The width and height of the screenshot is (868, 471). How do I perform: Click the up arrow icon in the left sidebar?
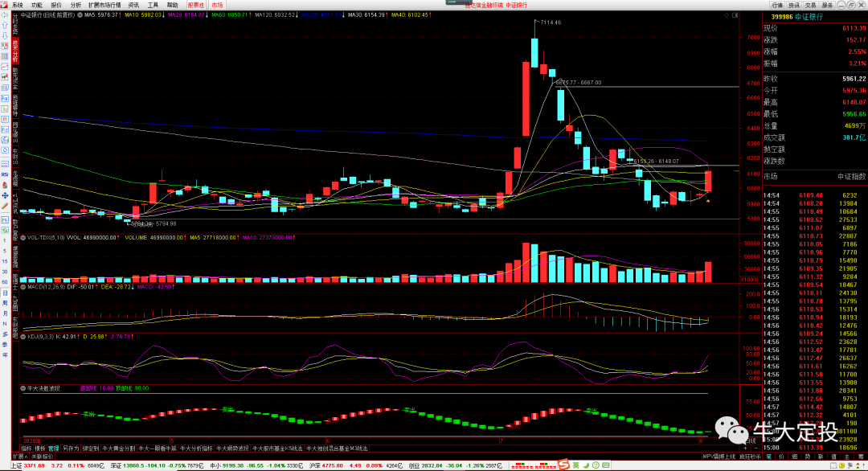coord(5,26)
